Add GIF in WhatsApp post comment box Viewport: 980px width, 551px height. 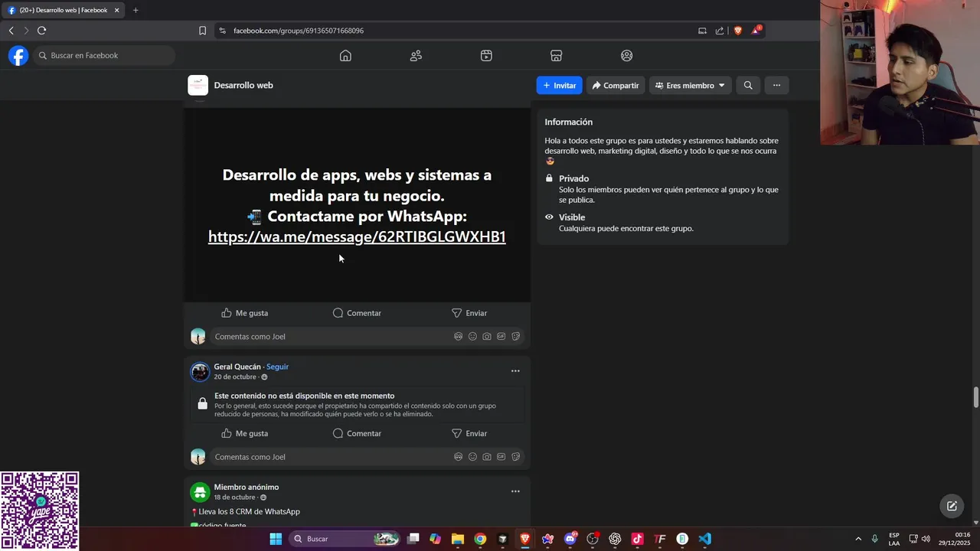501,336
